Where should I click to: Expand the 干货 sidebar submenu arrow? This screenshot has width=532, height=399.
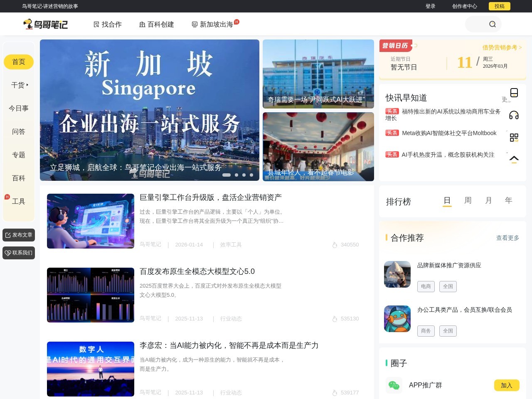(27, 85)
